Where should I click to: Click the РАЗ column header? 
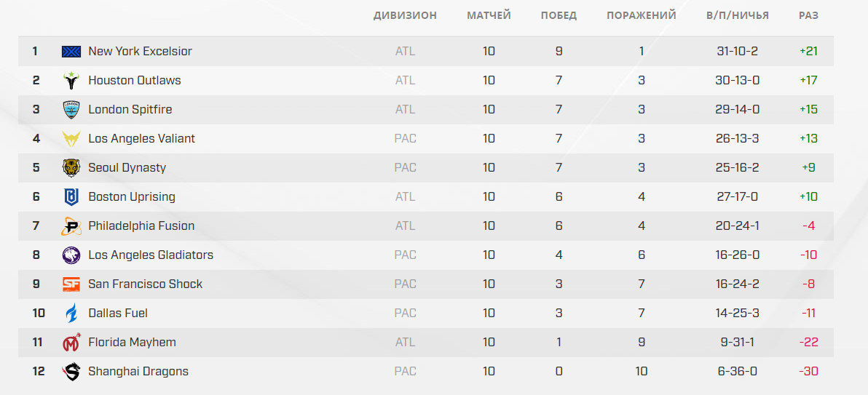pos(808,15)
